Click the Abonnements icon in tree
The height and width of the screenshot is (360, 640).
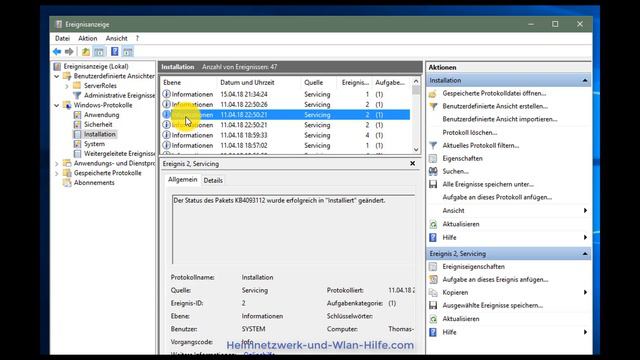67,182
